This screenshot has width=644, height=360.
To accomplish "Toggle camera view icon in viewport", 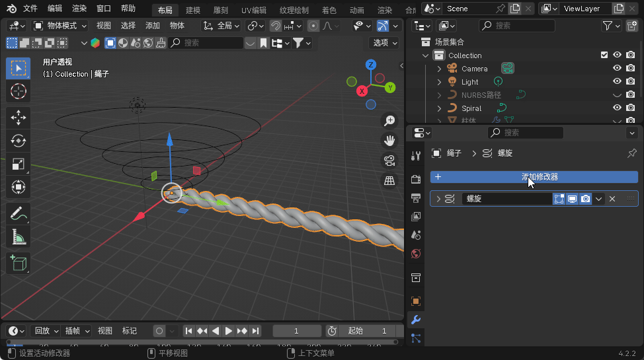I will click(x=389, y=161).
